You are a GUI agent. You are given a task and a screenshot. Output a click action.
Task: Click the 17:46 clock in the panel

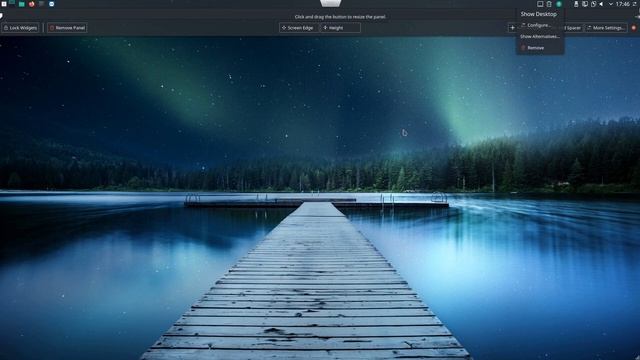coord(623,4)
